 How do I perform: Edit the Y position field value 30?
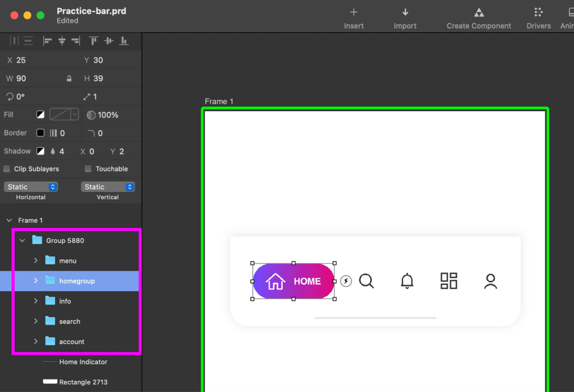pos(98,60)
